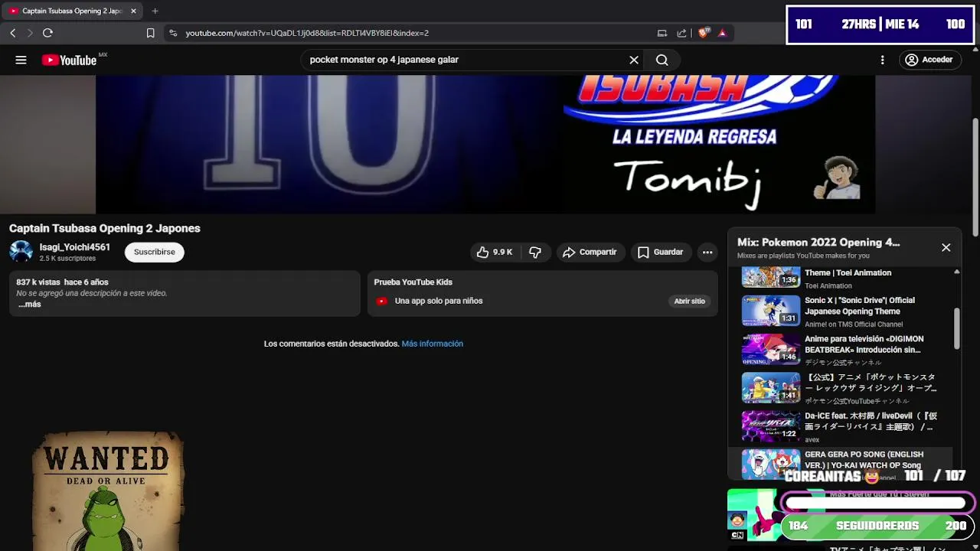Click the YouTube Kids app icon
This screenshot has height=551, width=980.
pos(382,302)
